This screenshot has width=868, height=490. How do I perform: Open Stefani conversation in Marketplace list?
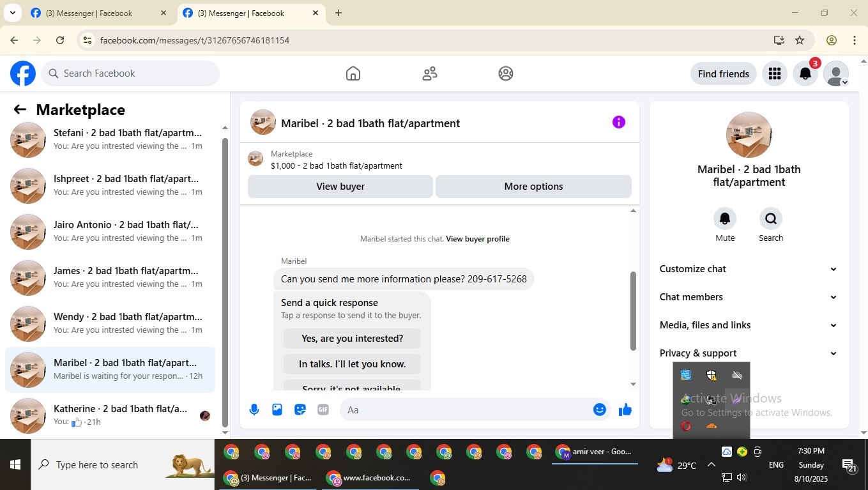110,139
